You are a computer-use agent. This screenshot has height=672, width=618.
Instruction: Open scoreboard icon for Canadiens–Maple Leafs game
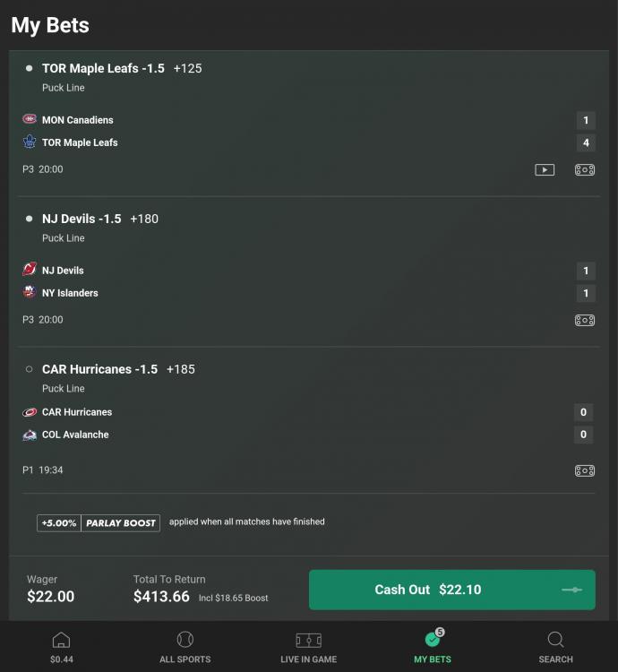pos(585,169)
